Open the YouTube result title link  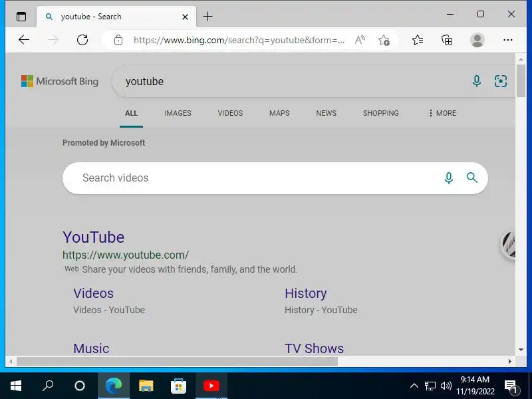coord(93,237)
